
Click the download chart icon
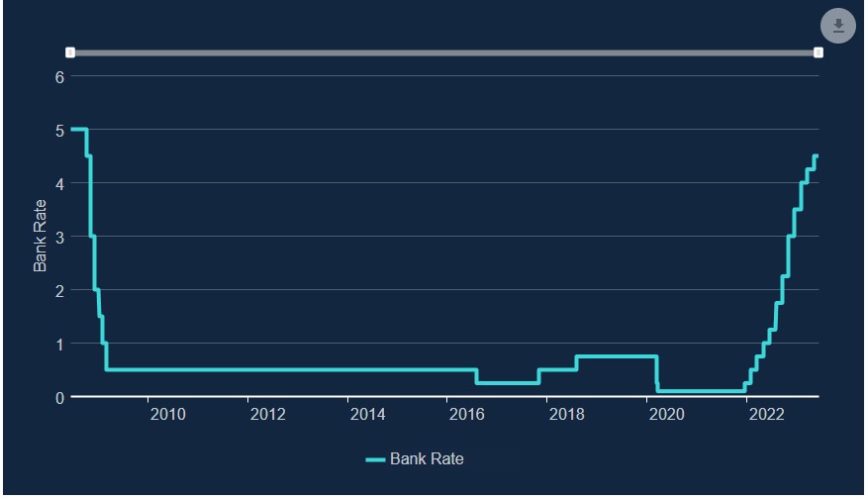[x=837, y=26]
